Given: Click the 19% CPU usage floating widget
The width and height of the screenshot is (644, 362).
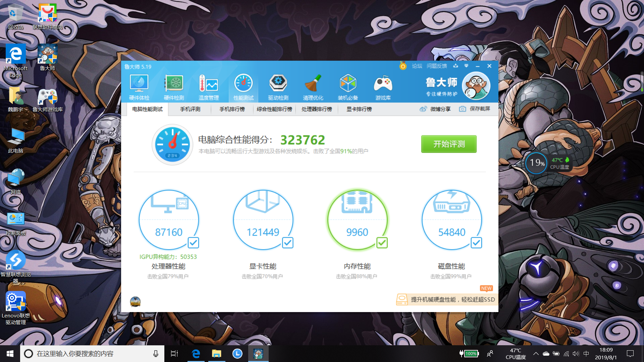Looking at the screenshot, I should tap(537, 163).
